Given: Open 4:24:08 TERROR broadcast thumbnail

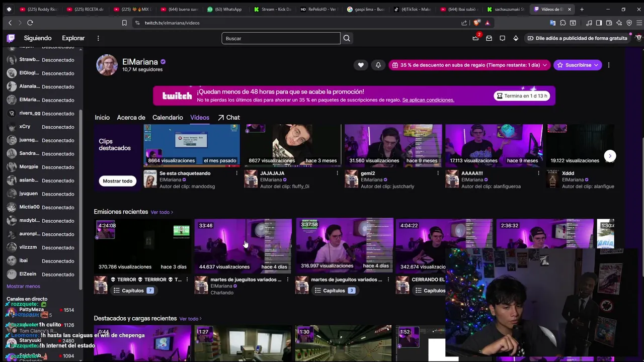Looking at the screenshot, I should click(x=142, y=245).
